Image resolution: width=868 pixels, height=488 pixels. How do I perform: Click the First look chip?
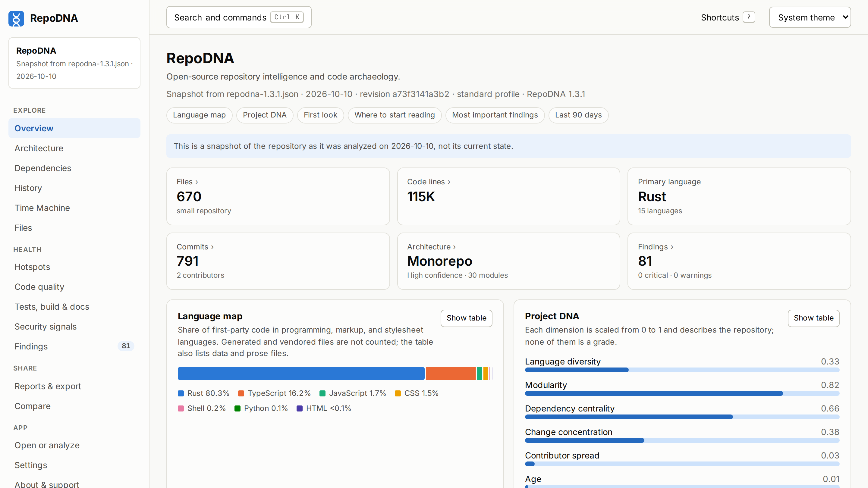coord(320,115)
